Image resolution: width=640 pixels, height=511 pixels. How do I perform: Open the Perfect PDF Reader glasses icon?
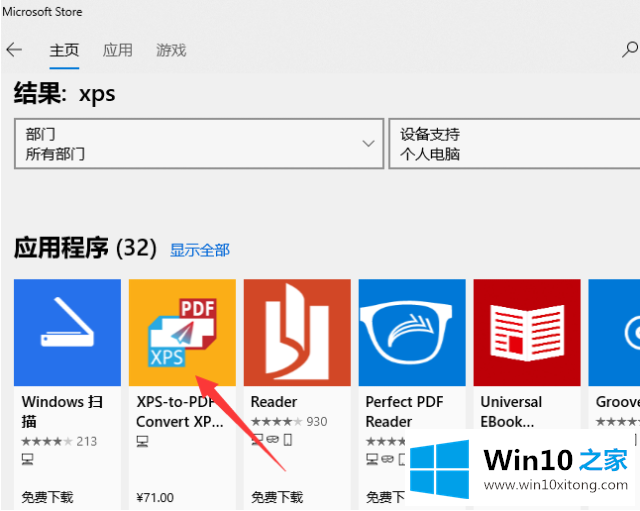tap(412, 333)
